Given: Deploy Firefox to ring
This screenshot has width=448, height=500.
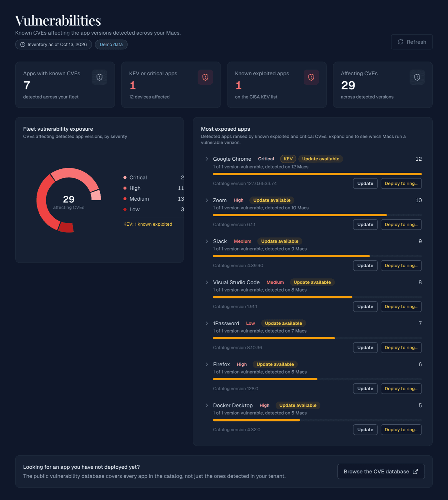Looking at the screenshot, I should coord(401,389).
